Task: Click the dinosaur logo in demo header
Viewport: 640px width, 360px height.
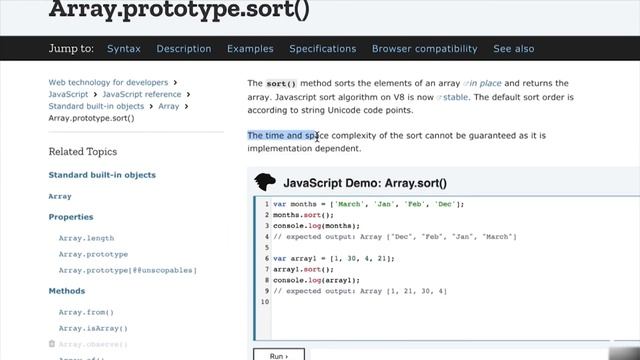Action: (265, 182)
